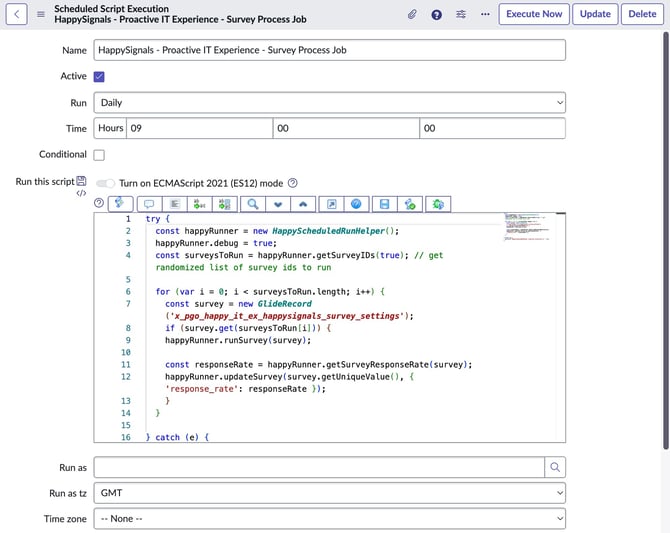The image size is (670, 533).
Task: Open the Time zone dropdown
Action: click(x=329, y=519)
